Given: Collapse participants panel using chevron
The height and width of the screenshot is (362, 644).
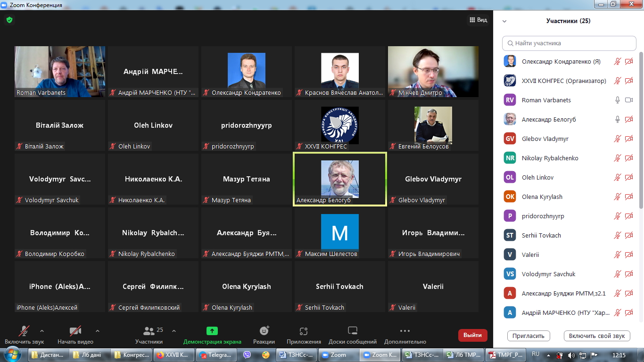Looking at the screenshot, I should coord(504,21).
